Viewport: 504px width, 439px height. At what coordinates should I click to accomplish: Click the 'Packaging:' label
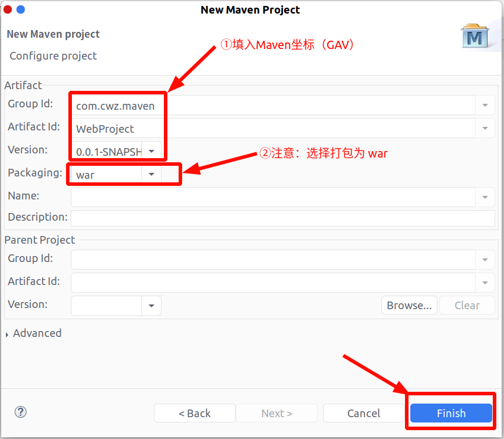tap(35, 173)
